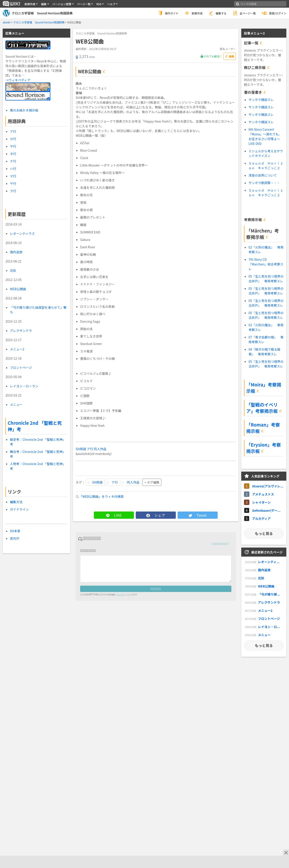Screen dimensions: 289x868
Task: Click もっと見る under popular ranking
Action: 264,533
